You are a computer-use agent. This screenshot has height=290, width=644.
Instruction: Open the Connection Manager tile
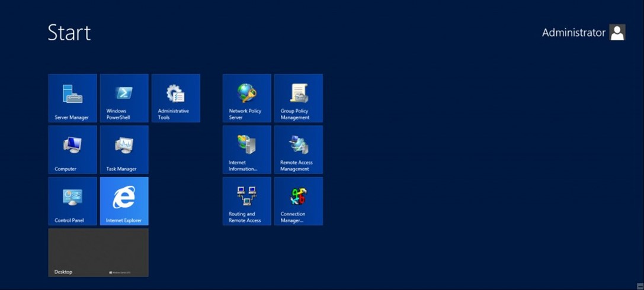click(x=299, y=201)
